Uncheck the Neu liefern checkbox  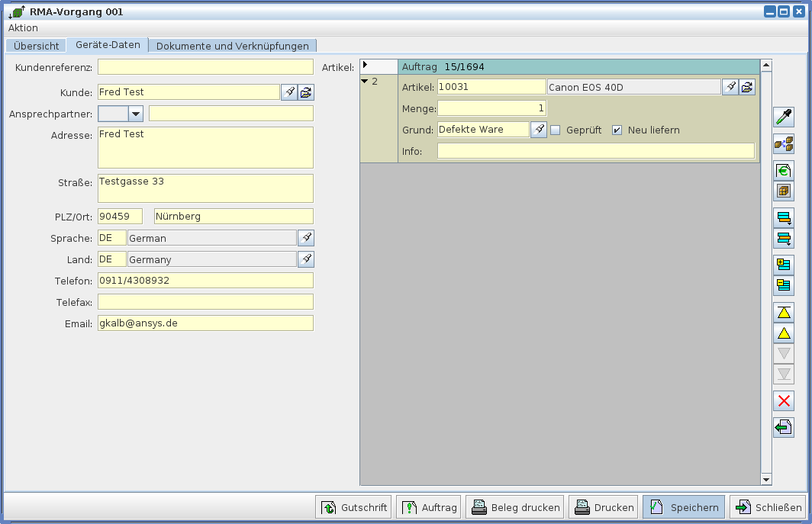(x=617, y=130)
